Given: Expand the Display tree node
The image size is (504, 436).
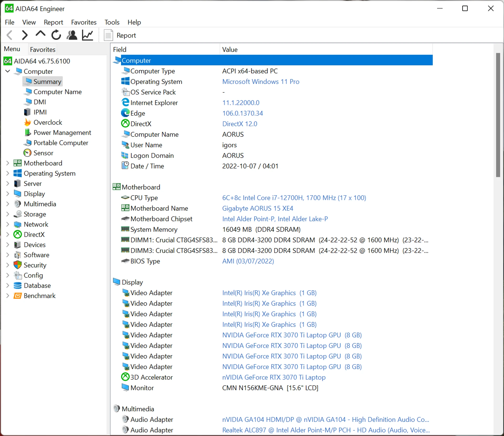Looking at the screenshot, I should click(8, 194).
